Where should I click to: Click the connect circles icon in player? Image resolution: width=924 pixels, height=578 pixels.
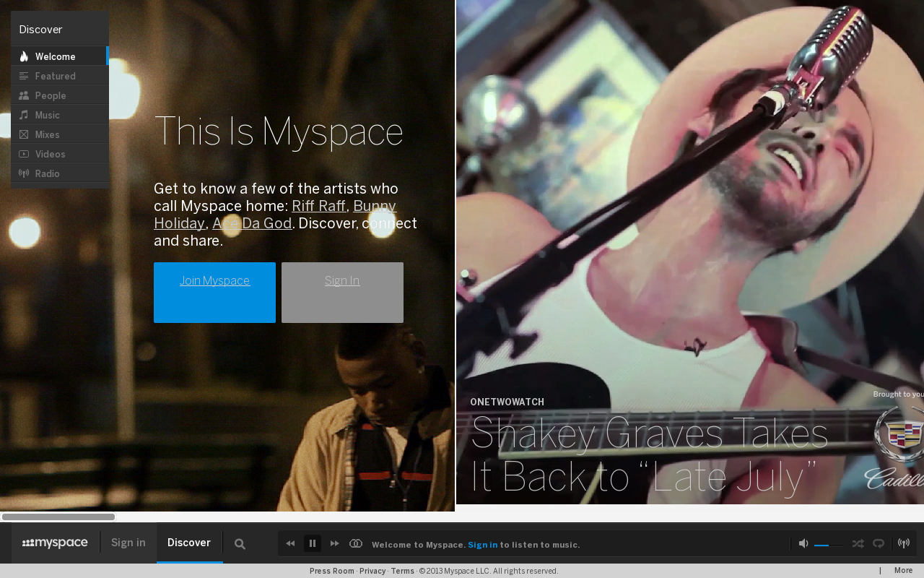(356, 543)
